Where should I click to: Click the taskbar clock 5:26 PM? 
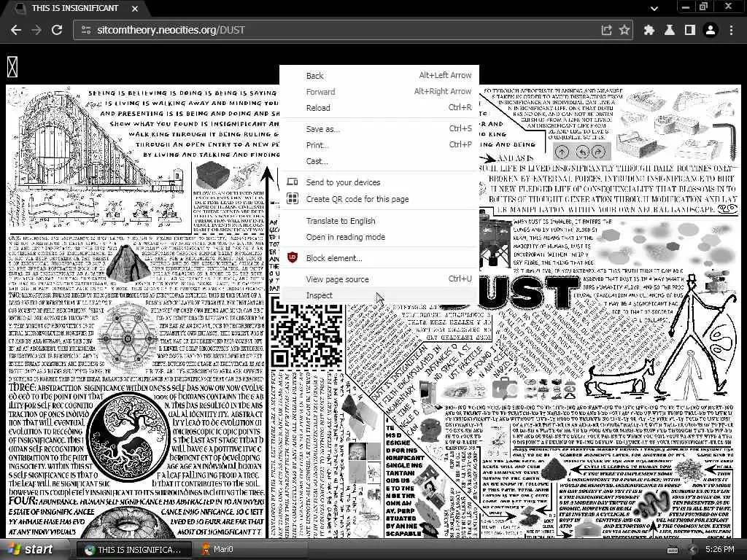click(x=719, y=549)
